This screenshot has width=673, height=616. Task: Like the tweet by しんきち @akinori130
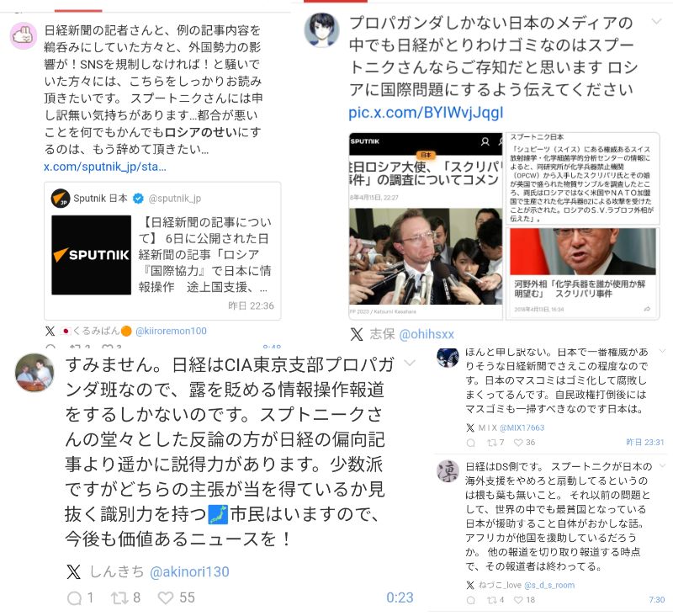pos(166,597)
